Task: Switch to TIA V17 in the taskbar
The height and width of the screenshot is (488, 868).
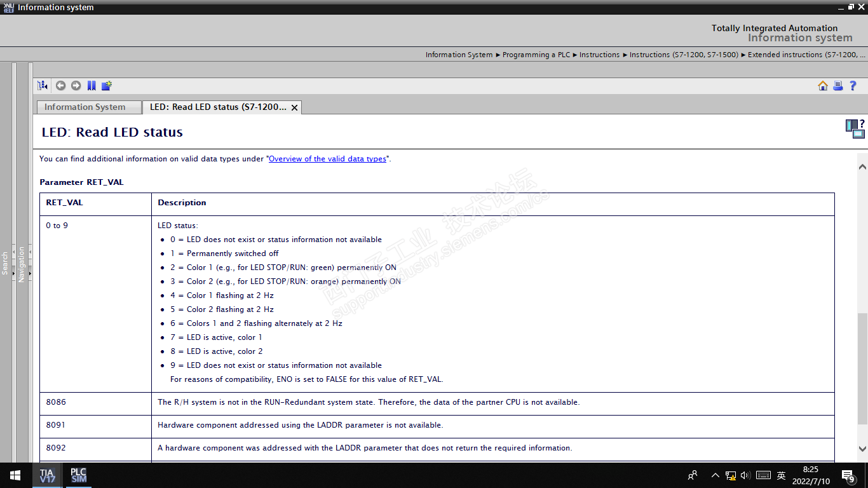Action: (47, 475)
